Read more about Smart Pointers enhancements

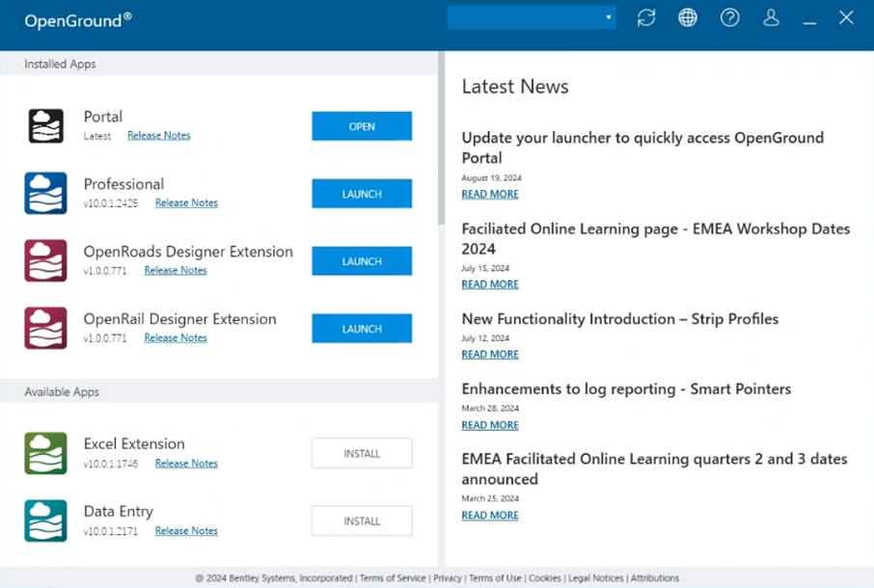pos(490,425)
